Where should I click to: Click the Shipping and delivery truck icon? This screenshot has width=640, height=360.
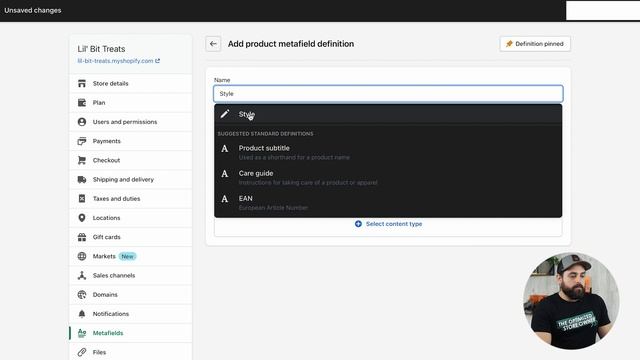click(x=82, y=179)
